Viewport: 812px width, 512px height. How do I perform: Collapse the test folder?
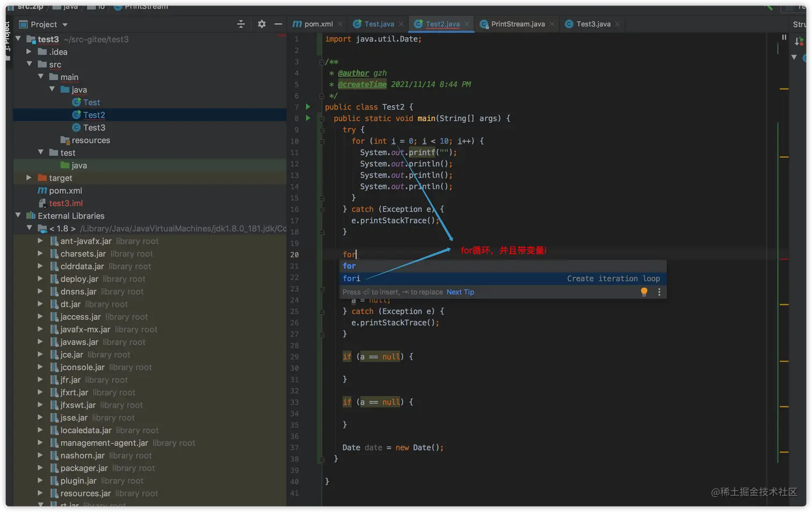pyautogui.click(x=41, y=152)
